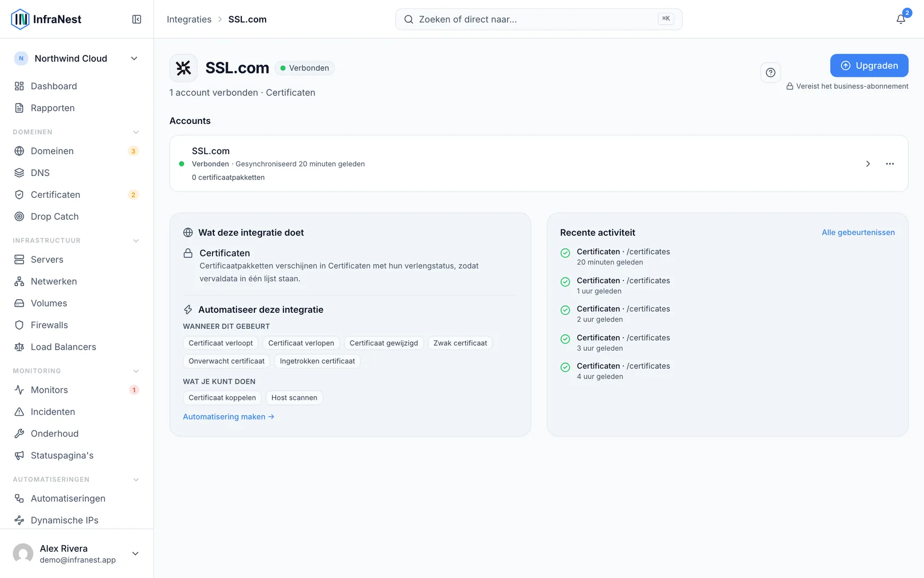This screenshot has width=924, height=578.
Task: Open the Load Balancers page
Action: pyautogui.click(x=77, y=347)
